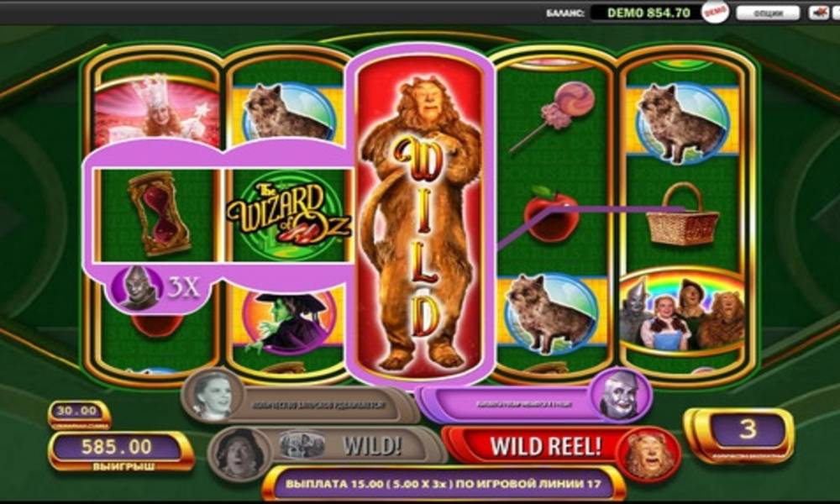Mute sound with the speaker icon
This screenshot has height=504, width=840.
click(818, 13)
